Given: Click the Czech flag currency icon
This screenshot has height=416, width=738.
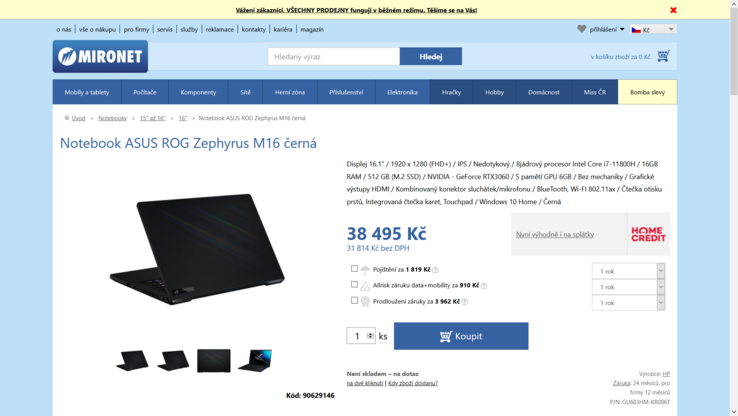Looking at the screenshot, I should 636,30.
